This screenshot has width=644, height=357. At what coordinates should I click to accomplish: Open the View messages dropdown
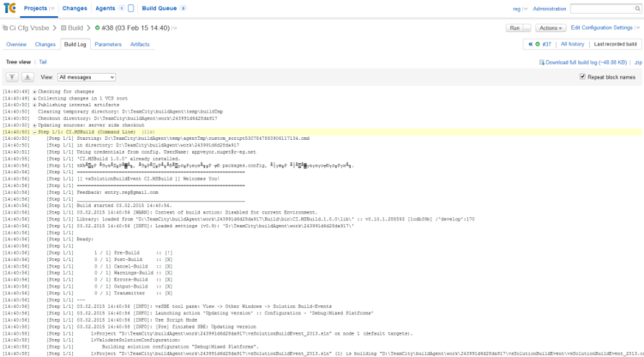[x=86, y=77]
